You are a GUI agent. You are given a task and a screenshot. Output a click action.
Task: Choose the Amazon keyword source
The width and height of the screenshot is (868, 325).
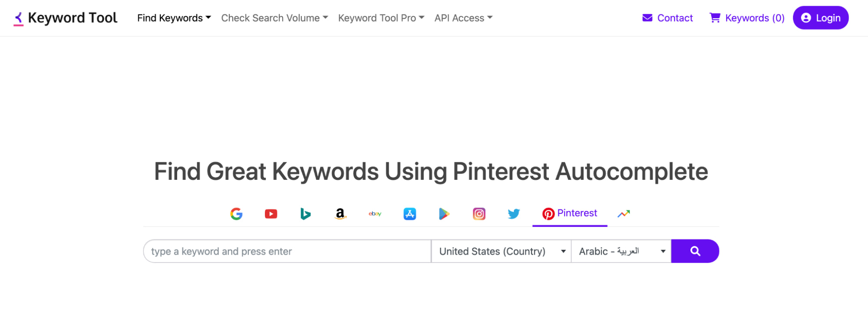[340, 214]
